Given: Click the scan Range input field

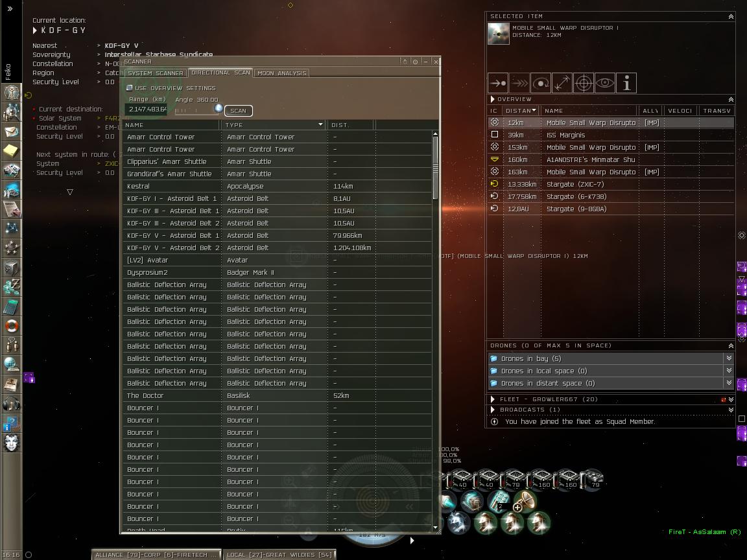Looking at the screenshot, I should click(x=147, y=110).
